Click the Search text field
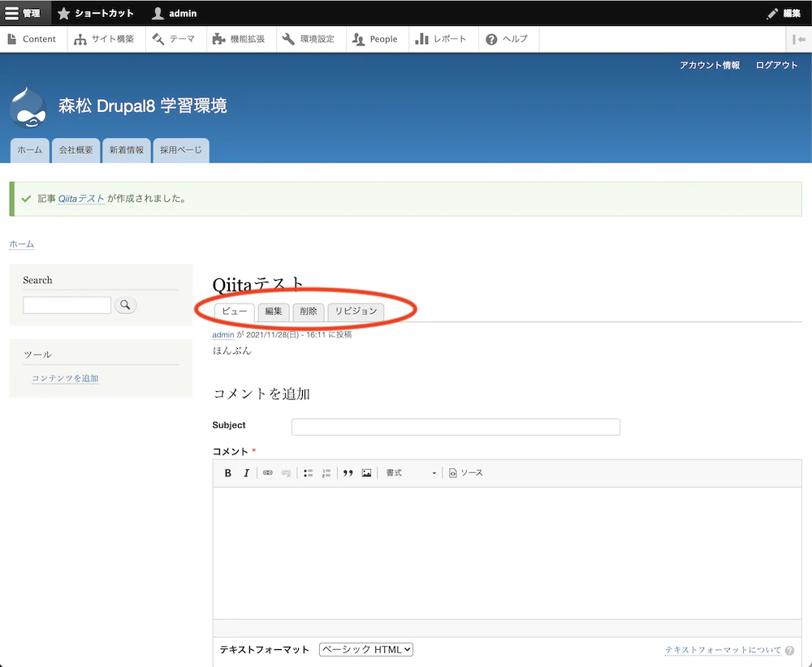 coord(67,305)
